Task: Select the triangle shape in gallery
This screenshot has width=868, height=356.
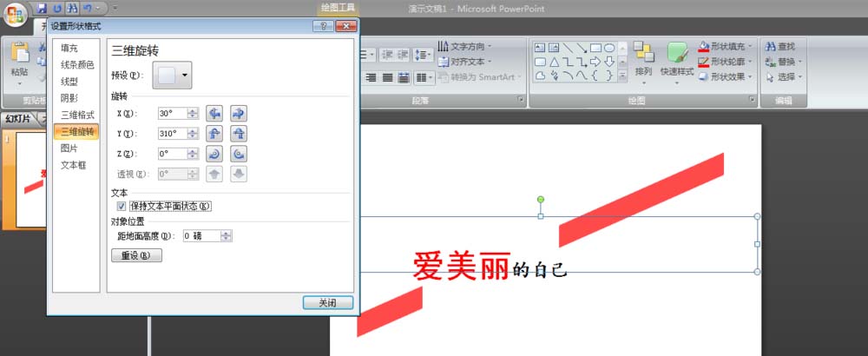Action: click(554, 62)
